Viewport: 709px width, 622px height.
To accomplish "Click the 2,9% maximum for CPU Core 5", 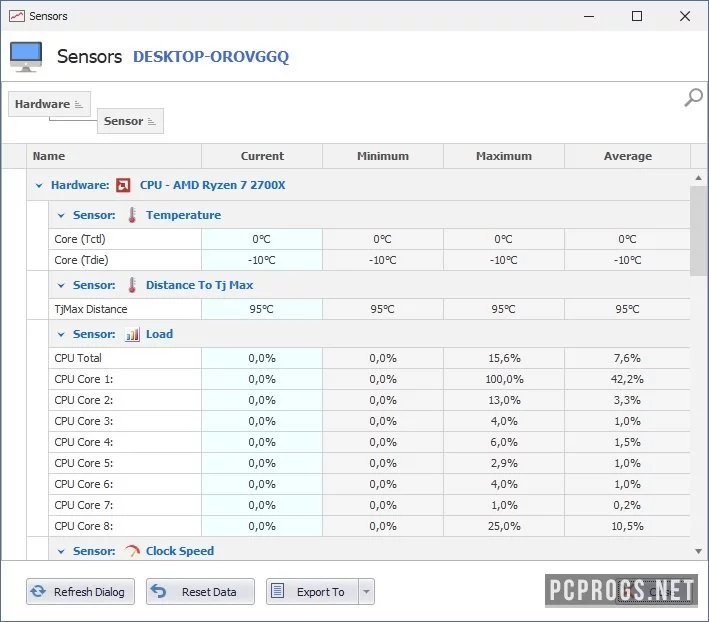I will 504,463.
